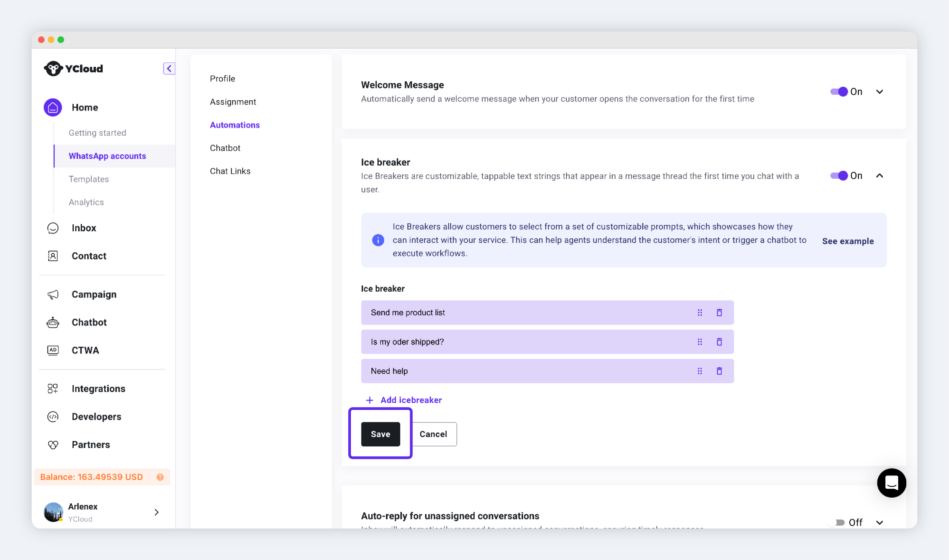Click the trash icon for 'Need help'
Viewport: 949px width, 560px height.
point(719,371)
